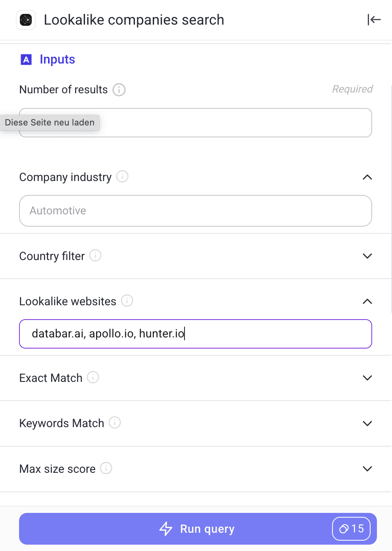Show info tooltip for Exact Match
Viewport: 392px width, 551px height.
click(x=93, y=377)
